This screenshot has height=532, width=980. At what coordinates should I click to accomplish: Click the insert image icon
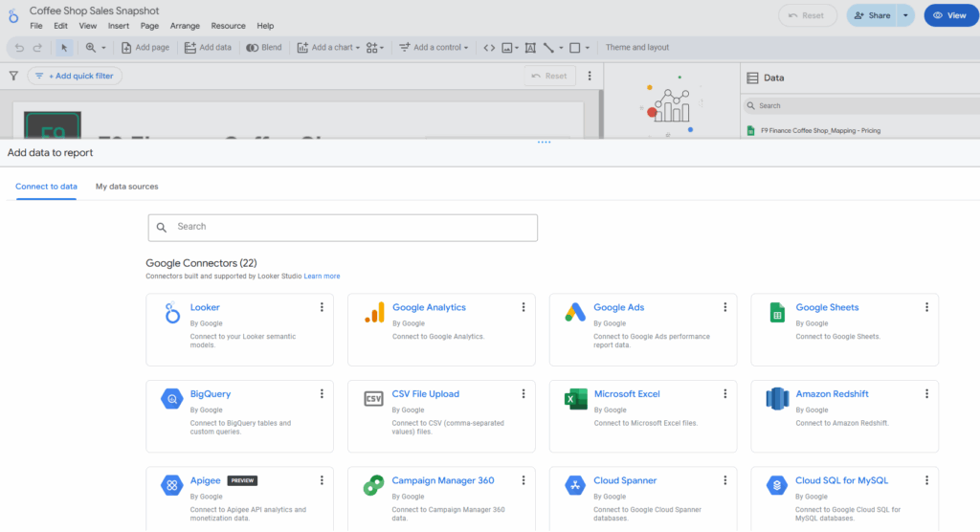507,48
